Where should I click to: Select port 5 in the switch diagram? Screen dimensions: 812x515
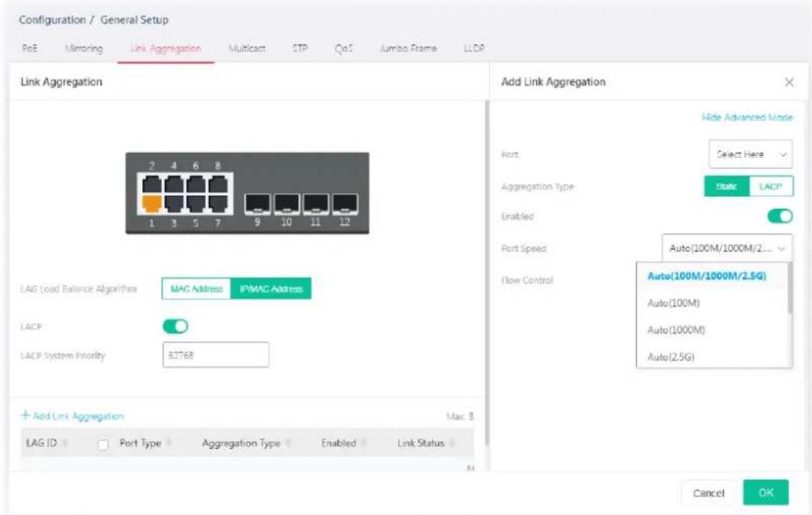pyautogui.click(x=196, y=204)
